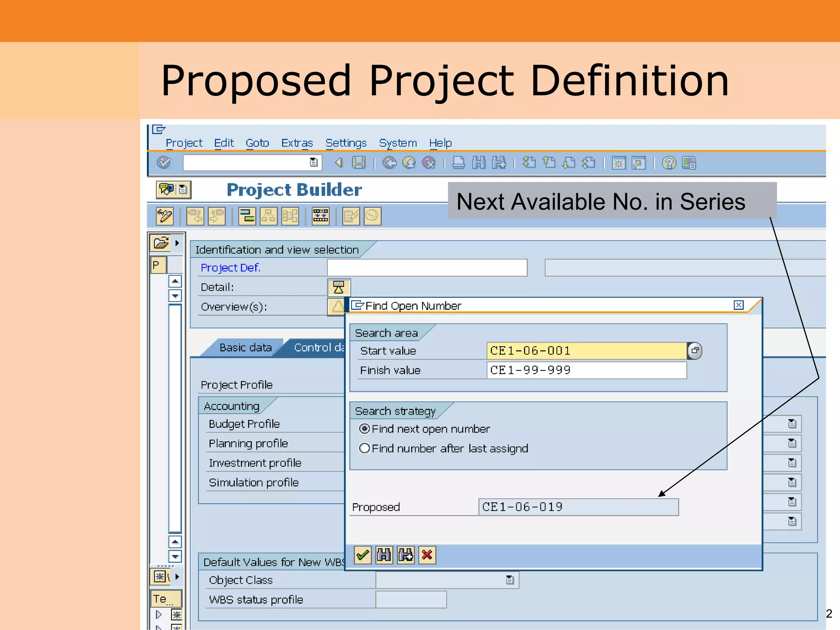
Task: Open the Edit menu
Action: (x=224, y=143)
